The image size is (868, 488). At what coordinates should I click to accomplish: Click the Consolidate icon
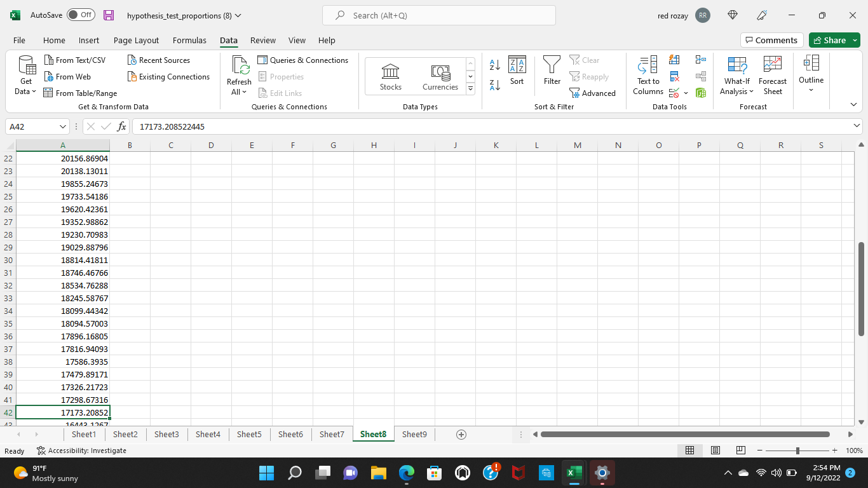pyautogui.click(x=701, y=60)
